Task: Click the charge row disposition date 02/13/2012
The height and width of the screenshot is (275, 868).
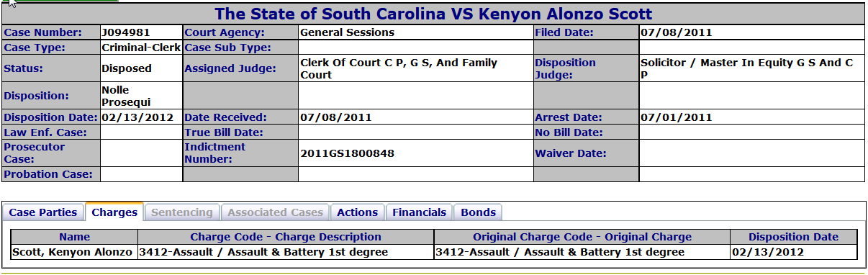Action: 767,252
